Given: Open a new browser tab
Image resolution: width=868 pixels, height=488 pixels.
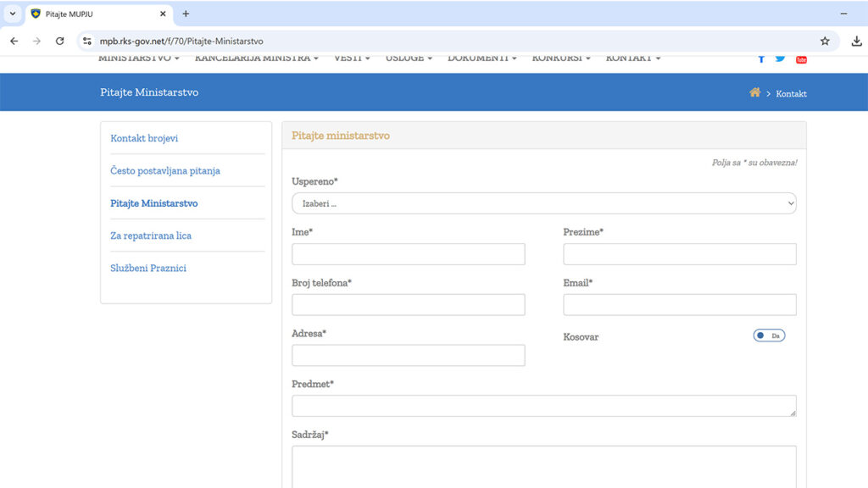Looking at the screenshot, I should (x=186, y=14).
